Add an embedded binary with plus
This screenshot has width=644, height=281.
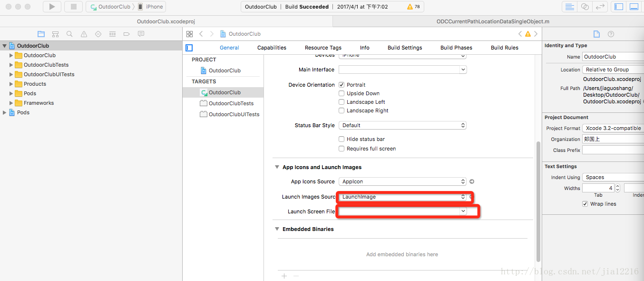tap(284, 276)
